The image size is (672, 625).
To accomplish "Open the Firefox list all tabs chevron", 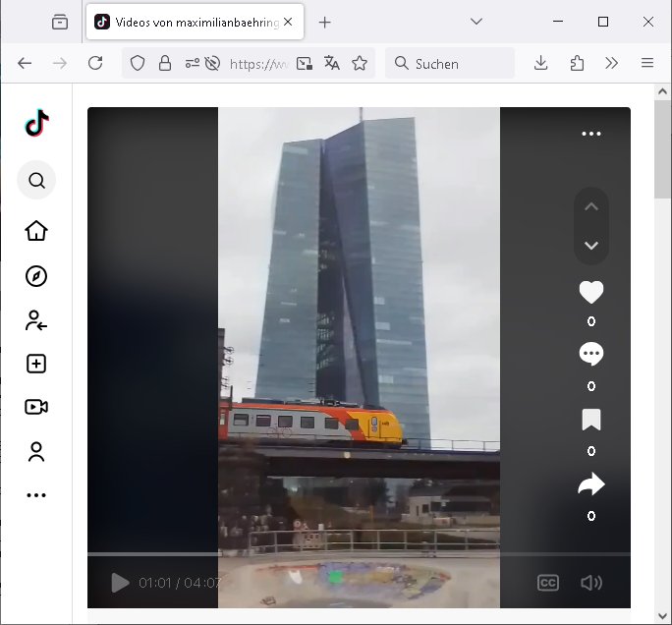I will click(x=476, y=22).
